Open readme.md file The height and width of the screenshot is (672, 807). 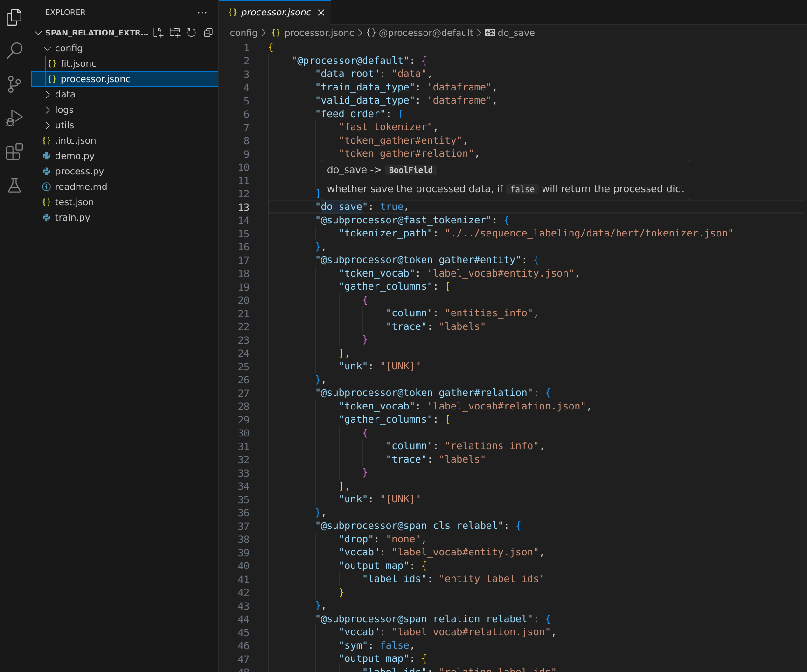pyautogui.click(x=125, y=187)
